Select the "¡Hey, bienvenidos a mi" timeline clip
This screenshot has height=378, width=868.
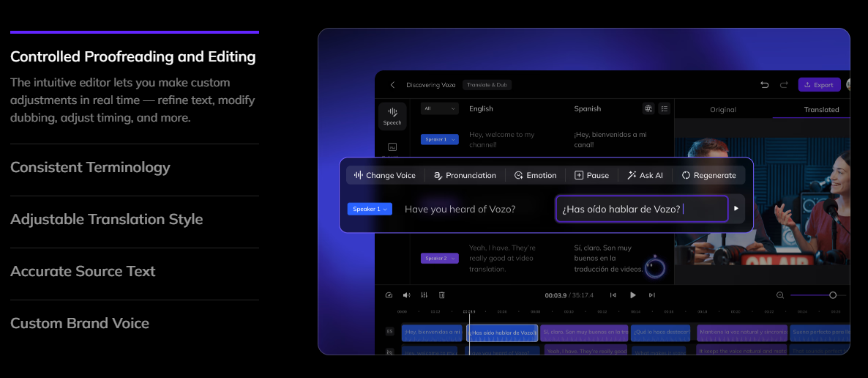(432, 333)
